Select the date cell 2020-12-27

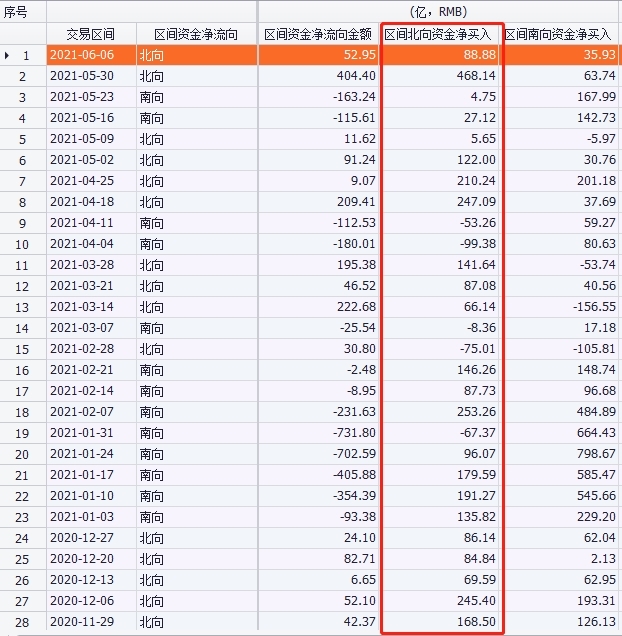(x=91, y=538)
